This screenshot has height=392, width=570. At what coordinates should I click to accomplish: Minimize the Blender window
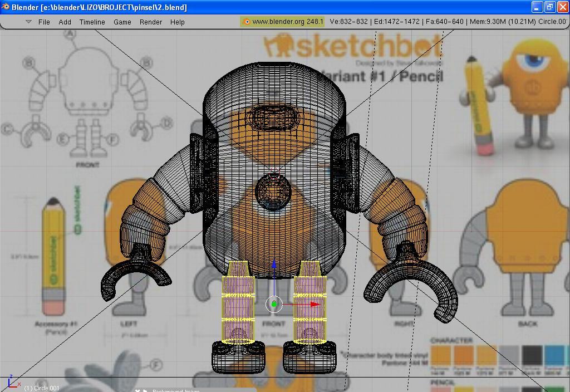537,7
